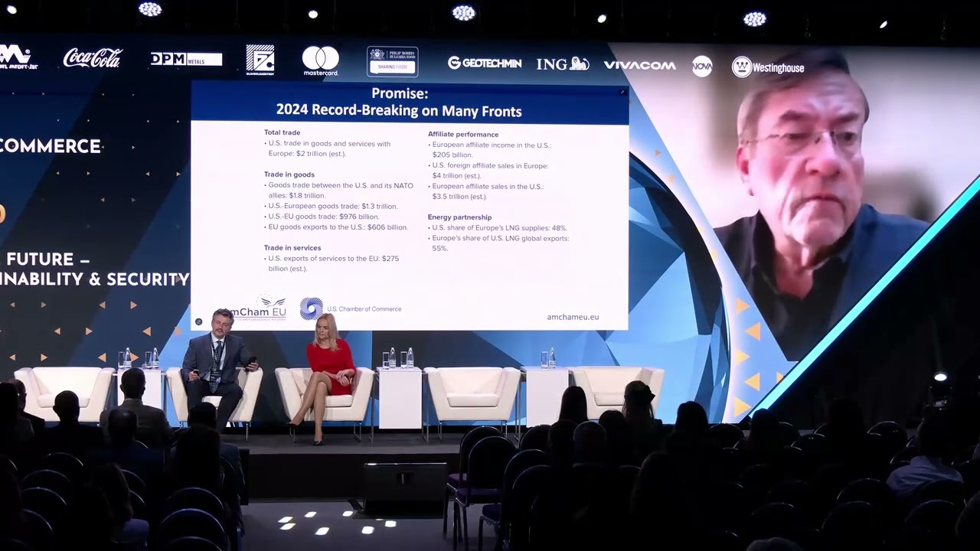This screenshot has width=980, height=551.
Task: Click the 'Total trade' section heading
Action: coord(283,132)
